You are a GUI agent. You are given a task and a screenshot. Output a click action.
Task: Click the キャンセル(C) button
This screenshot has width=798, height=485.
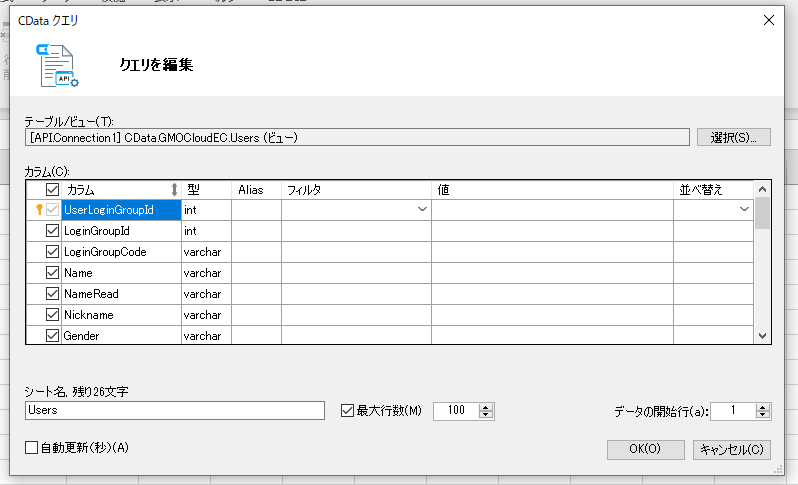pos(732,449)
